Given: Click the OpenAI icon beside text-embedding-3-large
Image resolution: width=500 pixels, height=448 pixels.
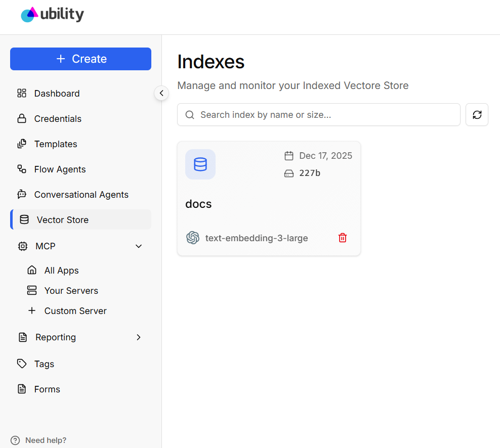Looking at the screenshot, I should (x=193, y=238).
